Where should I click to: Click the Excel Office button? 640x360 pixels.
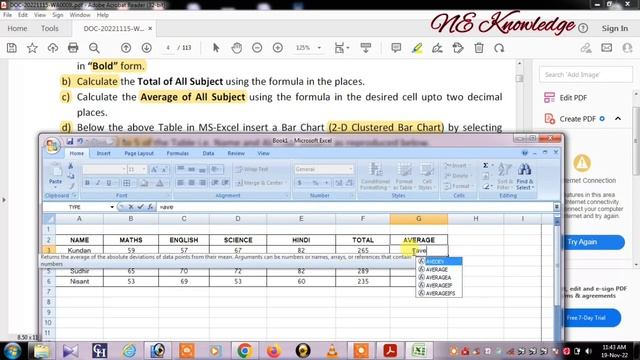pos(52,146)
